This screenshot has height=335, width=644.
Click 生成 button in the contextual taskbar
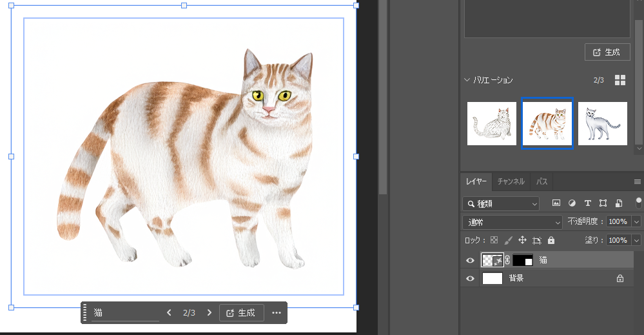click(241, 313)
